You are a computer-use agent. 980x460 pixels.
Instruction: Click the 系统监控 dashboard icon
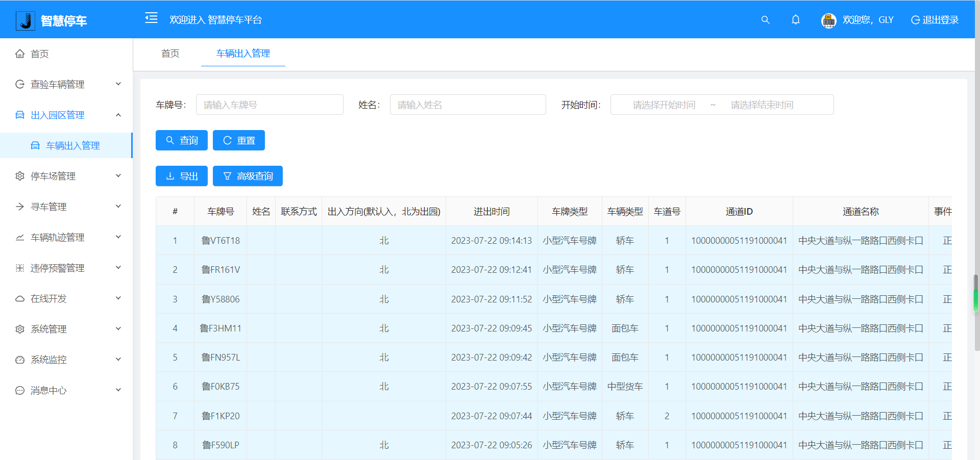coord(20,360)
